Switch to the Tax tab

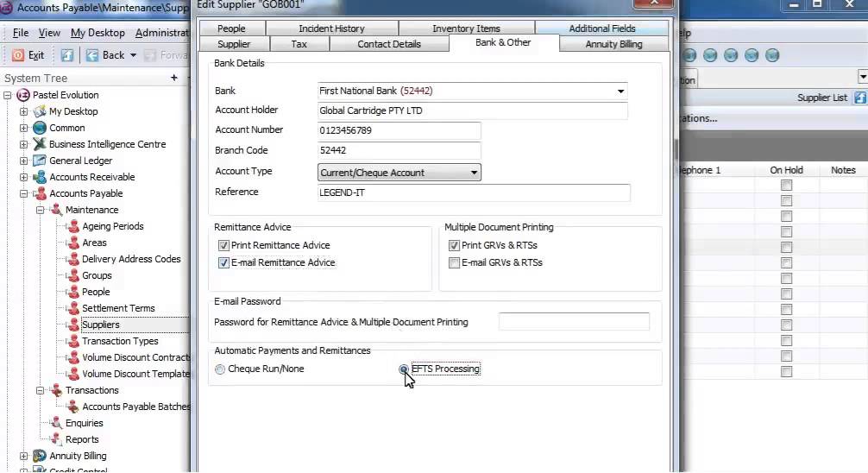click(x=299, y=44)
